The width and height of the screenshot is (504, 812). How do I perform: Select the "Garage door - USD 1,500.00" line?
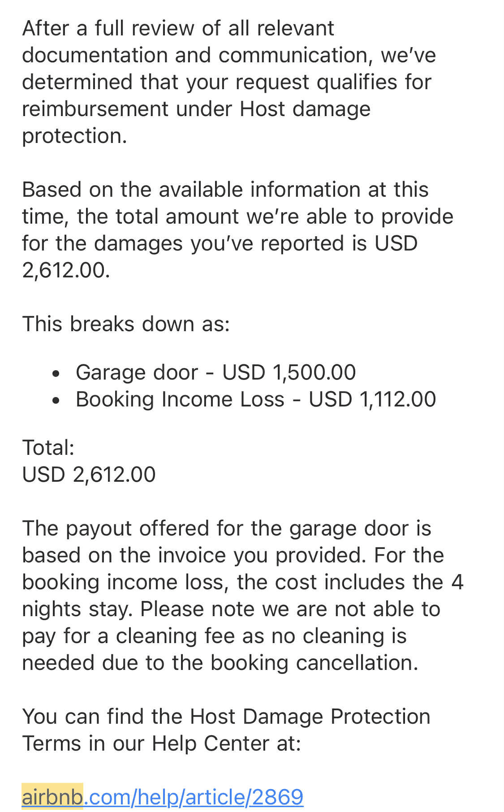click(x=215, y=372)
